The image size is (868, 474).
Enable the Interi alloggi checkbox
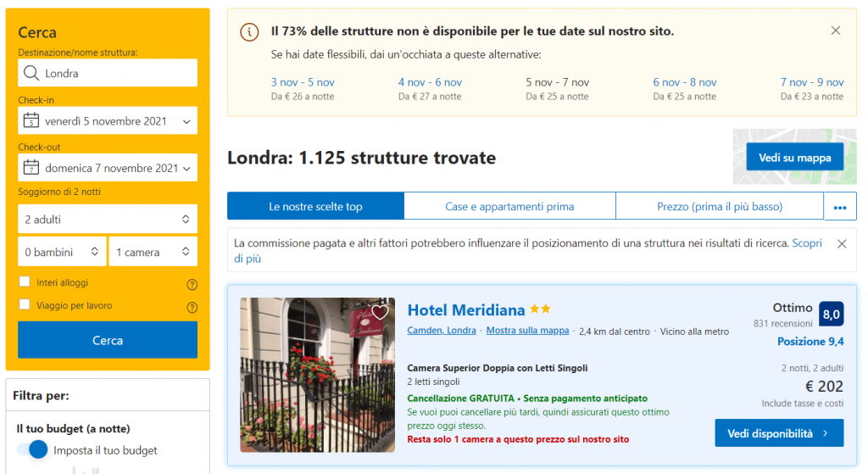click(25, 282)
